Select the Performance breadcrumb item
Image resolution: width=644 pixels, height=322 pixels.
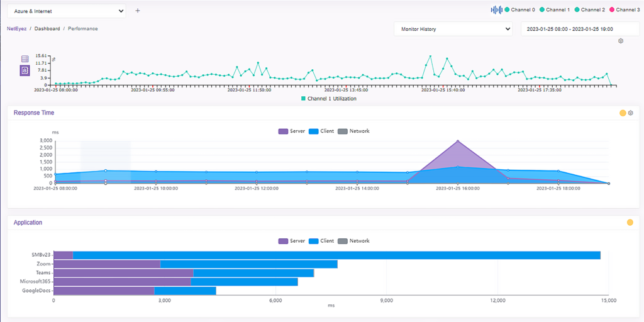click(x=83, y=29)
